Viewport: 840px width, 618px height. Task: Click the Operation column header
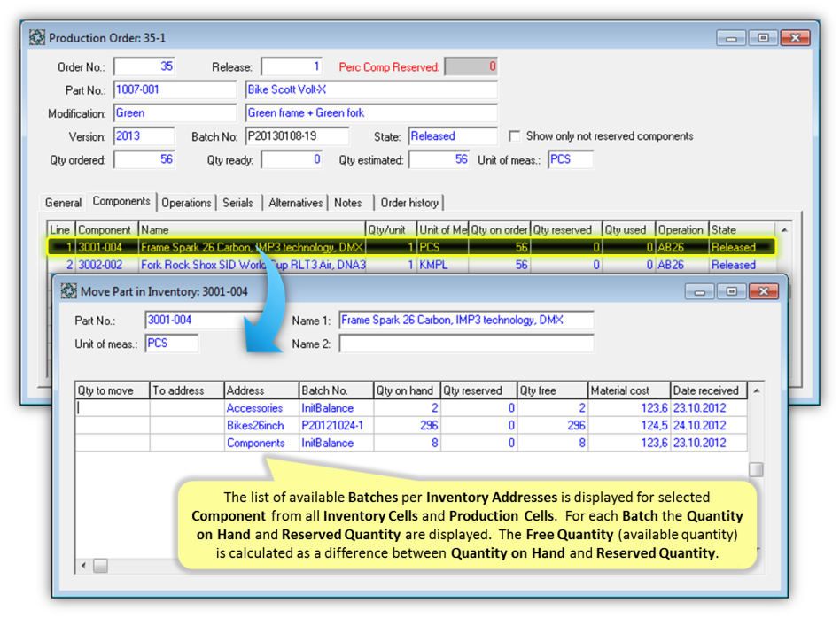pos(682,229)
